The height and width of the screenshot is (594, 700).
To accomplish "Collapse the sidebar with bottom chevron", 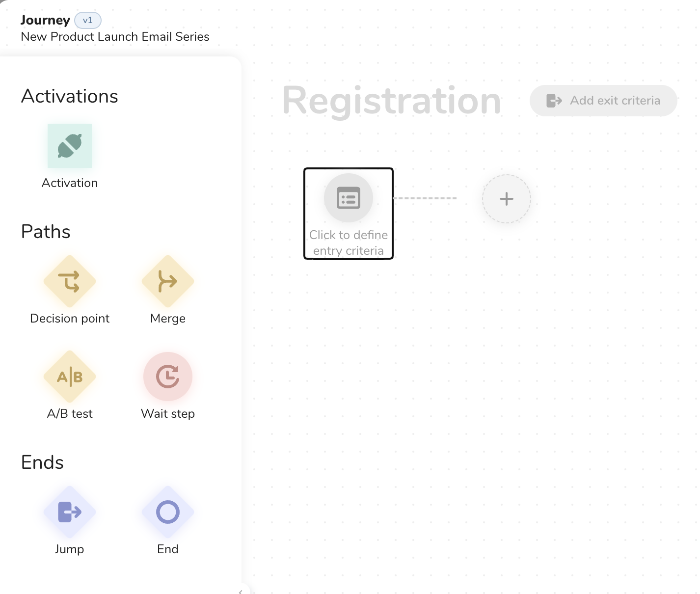I will pos(241,591).
